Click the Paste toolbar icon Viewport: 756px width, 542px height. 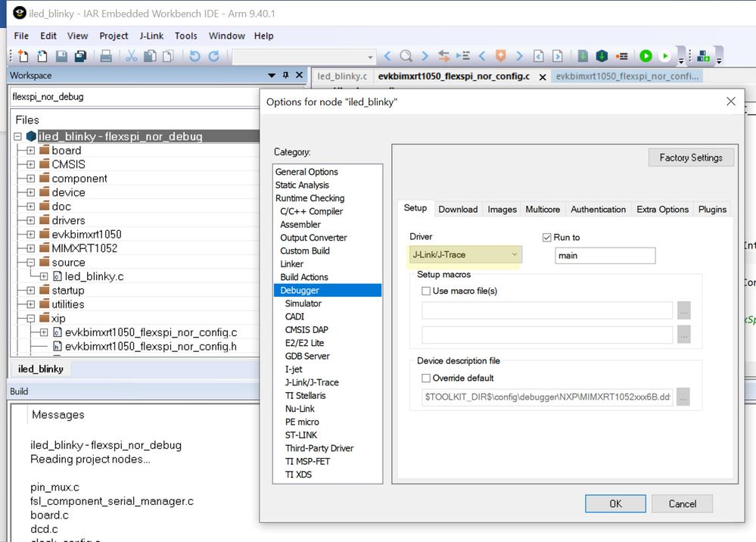point(168,57)
